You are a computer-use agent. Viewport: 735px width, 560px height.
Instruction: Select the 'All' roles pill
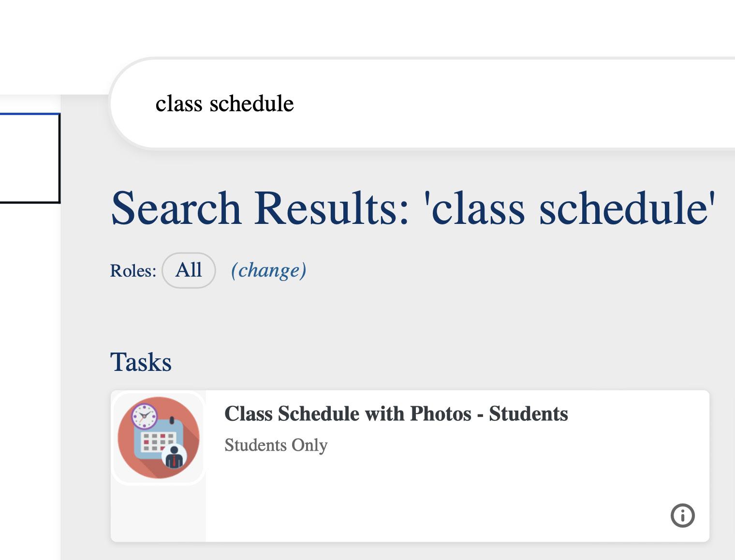[x=189, y=270]
